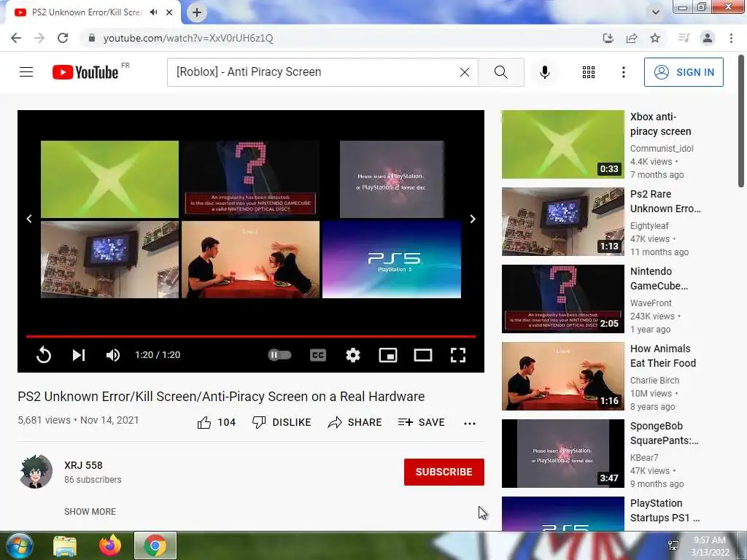Screen dimensions: 747x560
Task: Enter full screen mode icon
Action: coord(458,355)
